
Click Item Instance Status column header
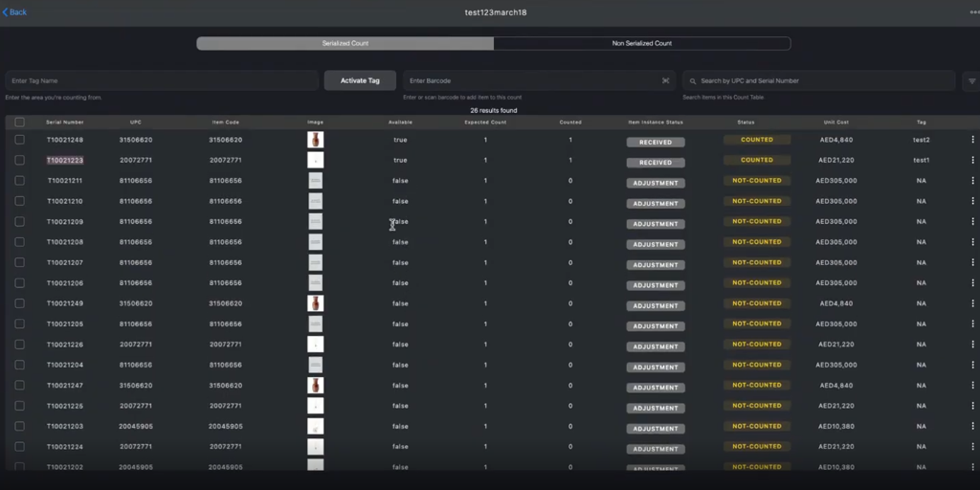pyautogui.click(x=656, y=122)
